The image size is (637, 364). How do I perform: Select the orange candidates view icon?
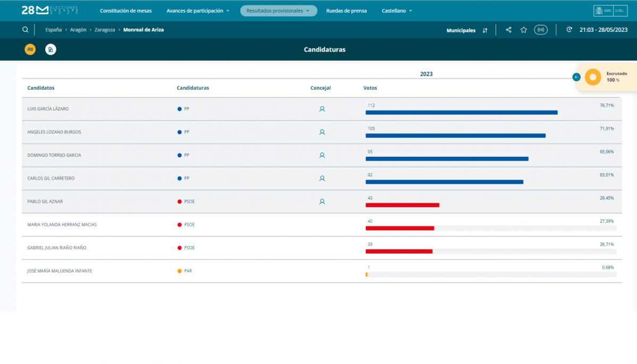click(x=30, y=49)
